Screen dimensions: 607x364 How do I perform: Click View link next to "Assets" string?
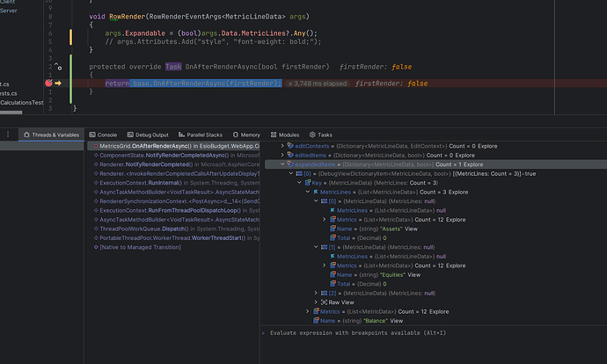pyautogui.click(x=411, y=229)
